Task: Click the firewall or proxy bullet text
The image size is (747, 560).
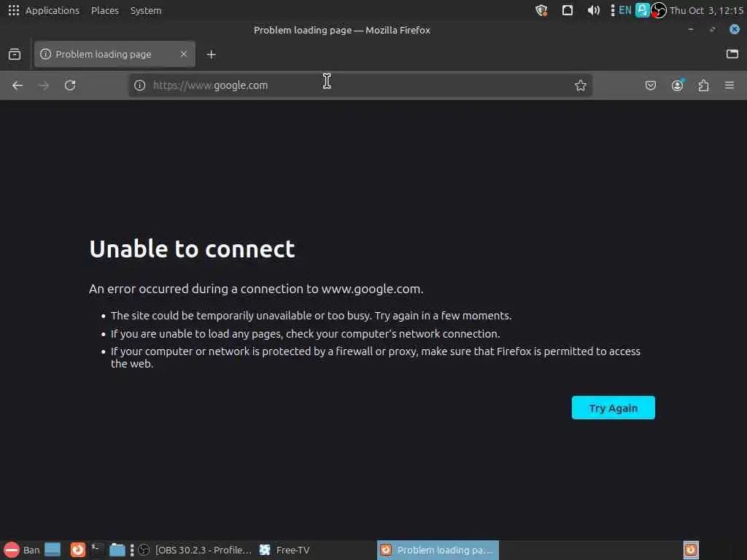Action: [376, 357]
